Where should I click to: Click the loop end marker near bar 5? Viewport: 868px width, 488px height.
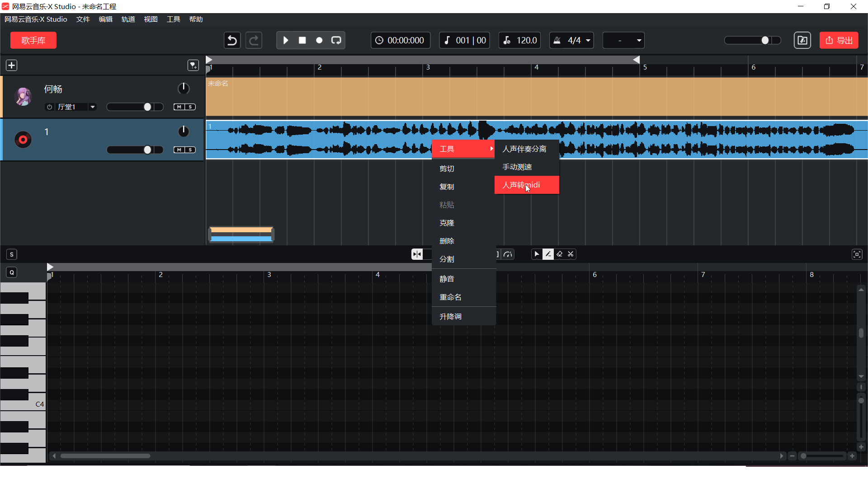pyautogui.click(x=636, y=60)
